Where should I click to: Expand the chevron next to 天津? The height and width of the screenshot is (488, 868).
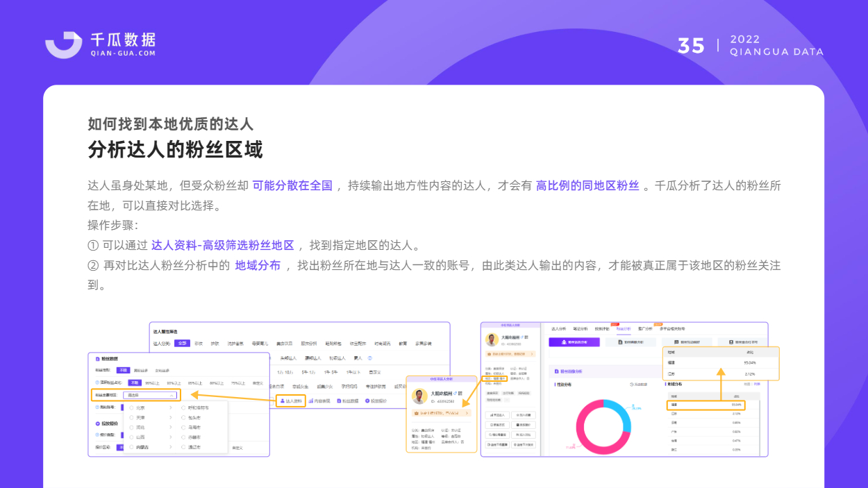click(171, 417)
